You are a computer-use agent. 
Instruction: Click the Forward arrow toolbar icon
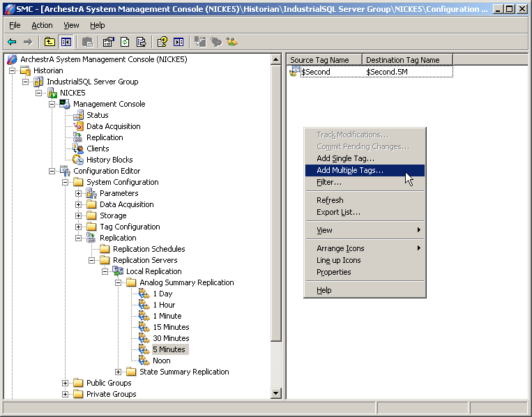tap(28, 42)
